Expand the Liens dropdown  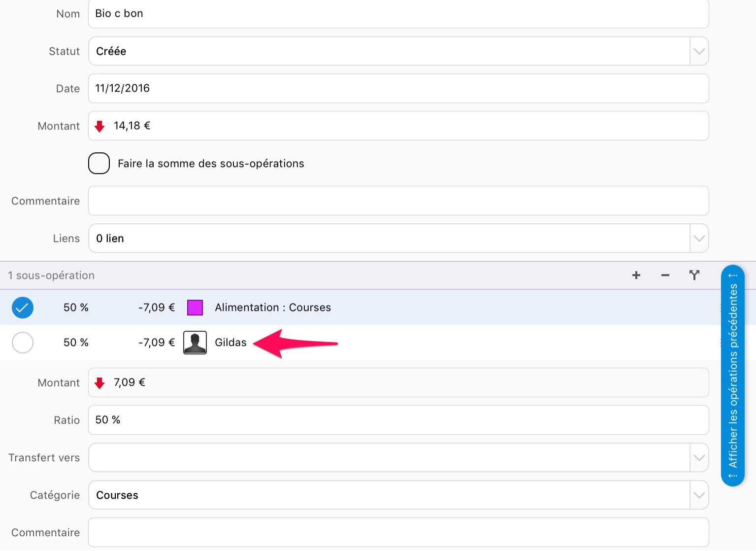pyautogui.click(x=699, y=239)
